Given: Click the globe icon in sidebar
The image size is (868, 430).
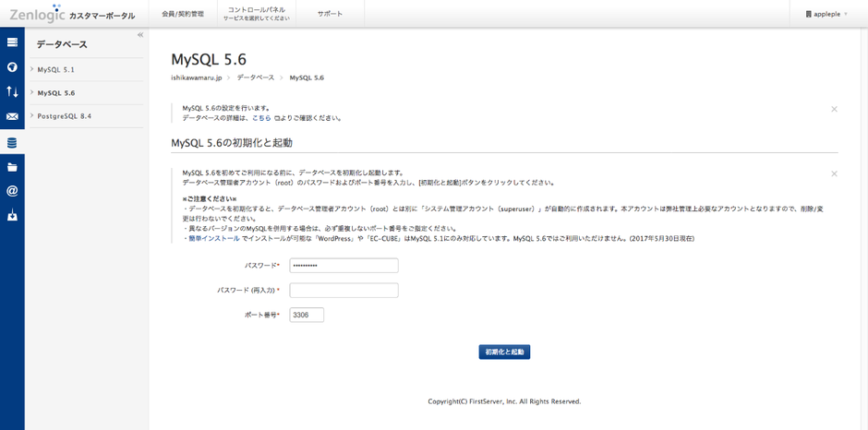Looking at the screenshot, I should click(12, 67).
